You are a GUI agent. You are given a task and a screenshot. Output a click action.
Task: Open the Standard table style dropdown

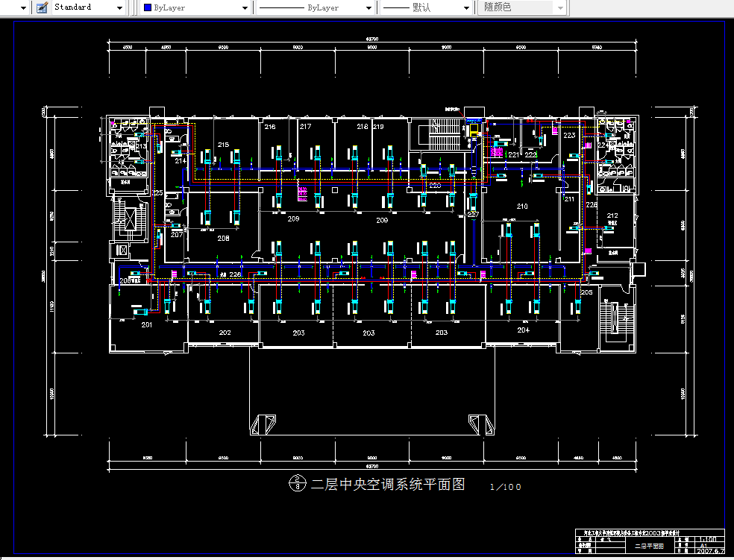[x=88, y=7]
